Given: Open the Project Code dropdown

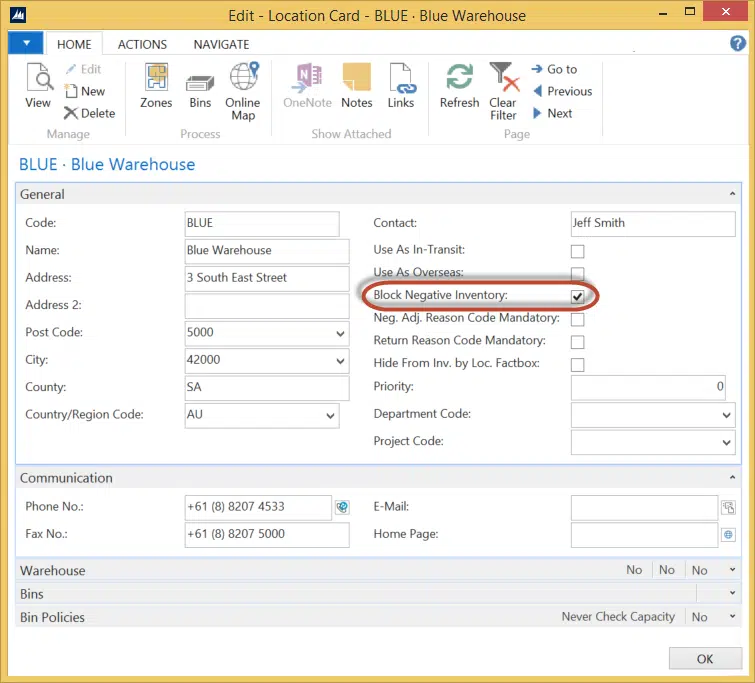Looking at the screenshot, I should [x=726, y=443].
